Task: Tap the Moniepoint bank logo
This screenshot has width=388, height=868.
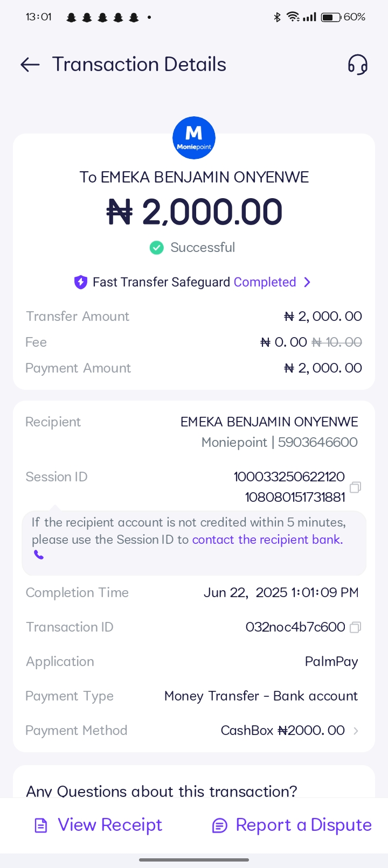Action: pyautogui.click(x=194, y=138)
